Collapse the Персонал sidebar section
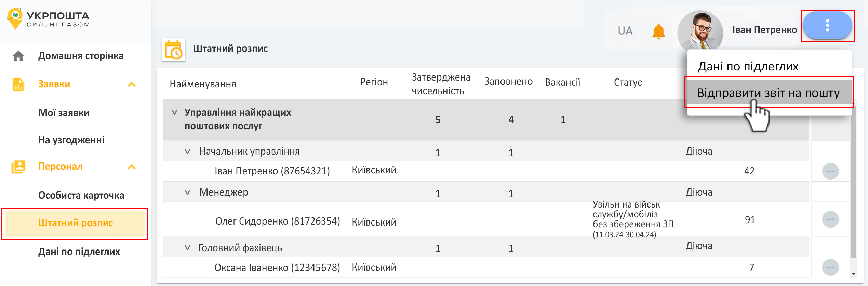 [132, 167]
